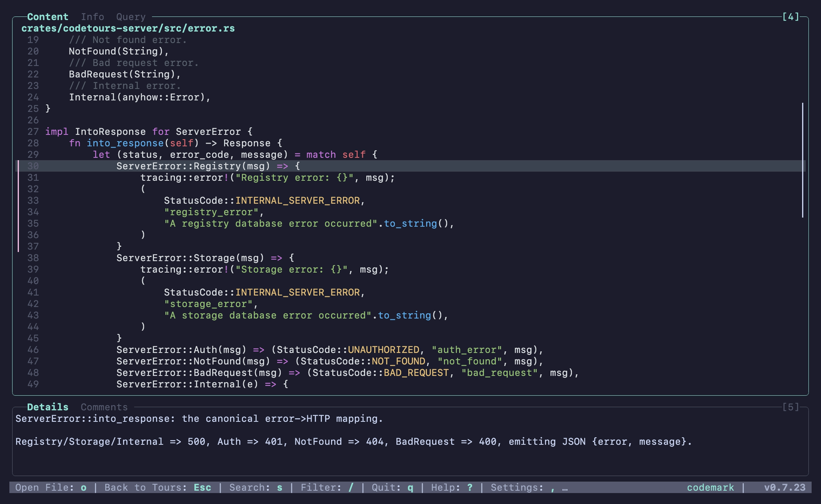The width and height of the screenshot is (821, 504).
Task: Click 'A registry database error occurred' string
Action: [271, 224]
